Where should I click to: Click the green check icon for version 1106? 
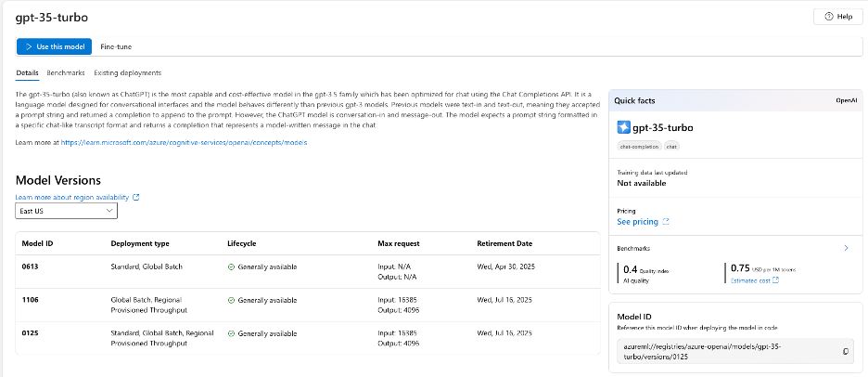(232, 300)
